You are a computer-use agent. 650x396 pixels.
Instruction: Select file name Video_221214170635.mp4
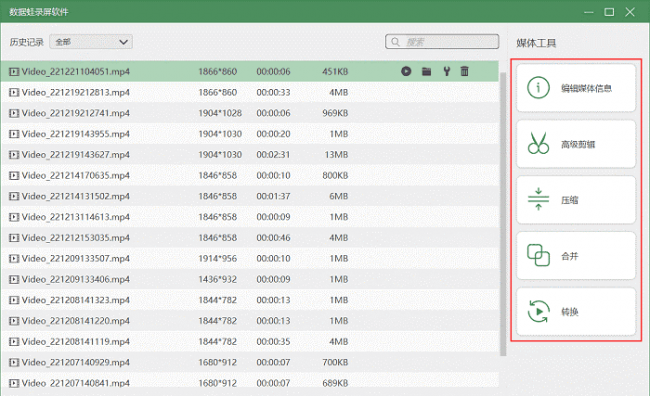(75, 175)
